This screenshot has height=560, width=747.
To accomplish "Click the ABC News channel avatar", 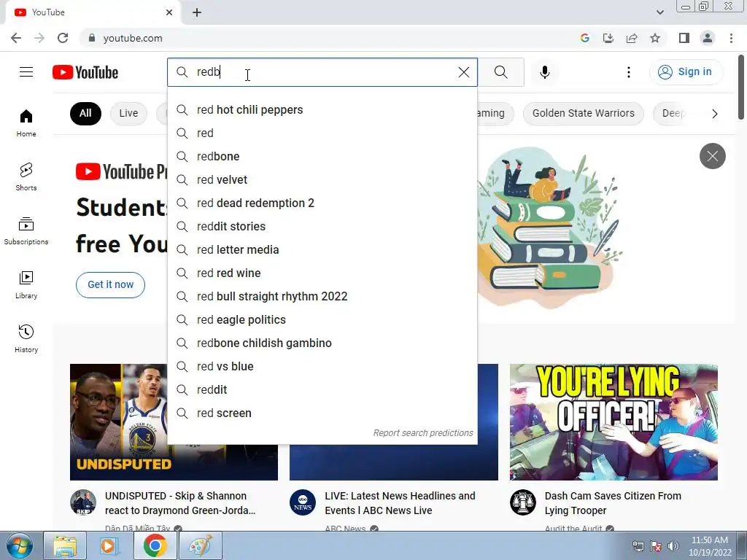I will tap(303, 502).
